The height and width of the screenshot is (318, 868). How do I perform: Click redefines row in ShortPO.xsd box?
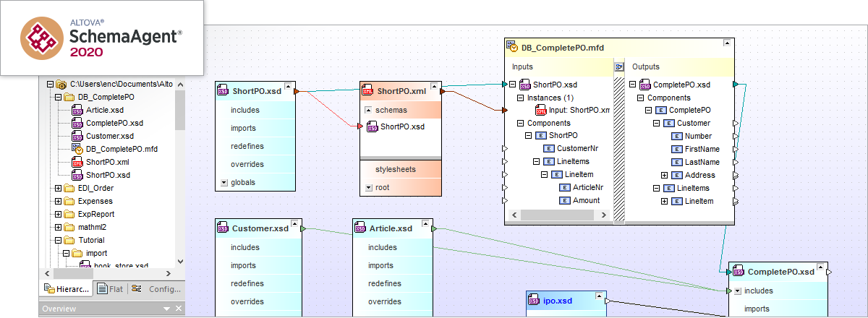255,146
